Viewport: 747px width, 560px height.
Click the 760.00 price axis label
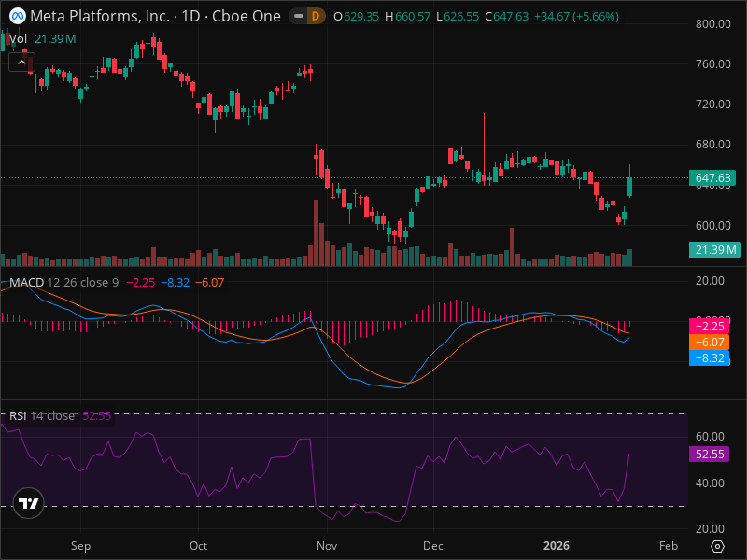coord(712,63)
